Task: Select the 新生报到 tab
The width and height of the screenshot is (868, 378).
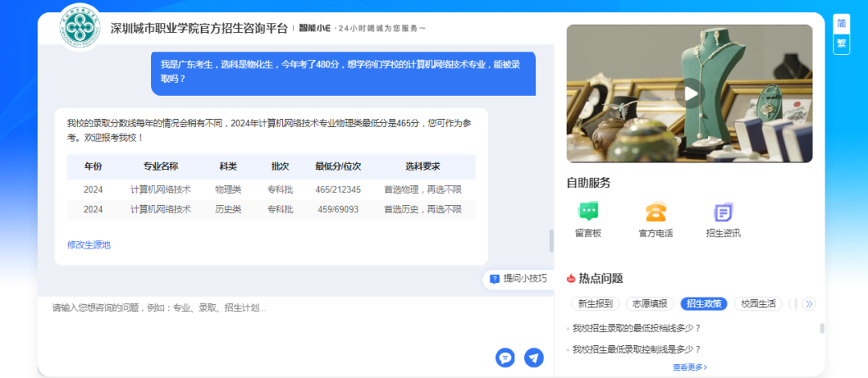Action: pos(596,304)
